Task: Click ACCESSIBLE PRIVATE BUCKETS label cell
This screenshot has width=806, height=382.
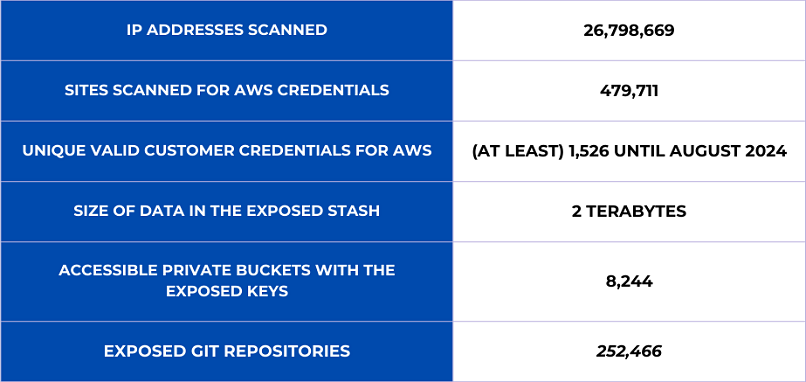Action: (227, 281)
